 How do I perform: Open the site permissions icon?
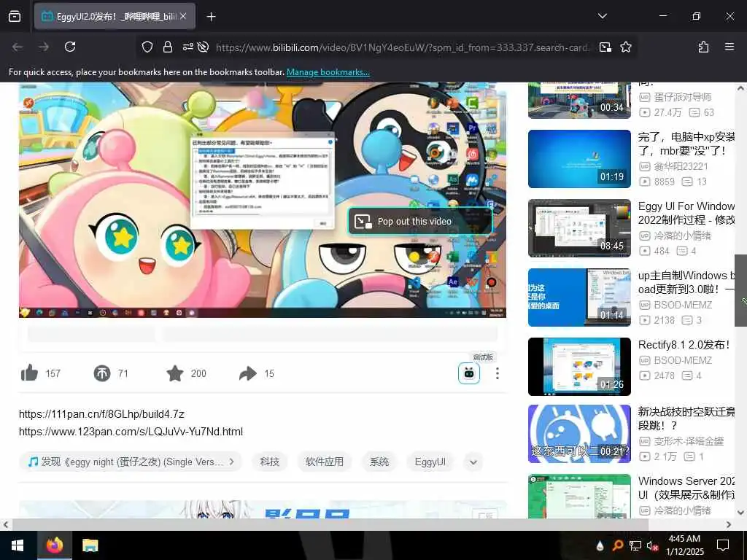pos(187,47)
